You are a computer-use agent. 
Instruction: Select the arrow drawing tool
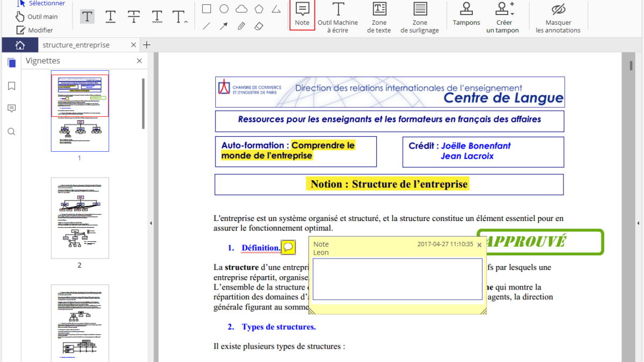[224, 26]
